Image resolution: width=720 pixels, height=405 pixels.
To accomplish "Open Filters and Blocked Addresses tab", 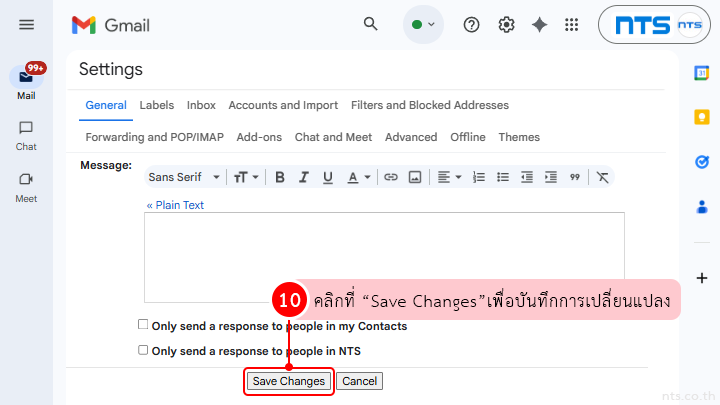I will pos(430,105).
